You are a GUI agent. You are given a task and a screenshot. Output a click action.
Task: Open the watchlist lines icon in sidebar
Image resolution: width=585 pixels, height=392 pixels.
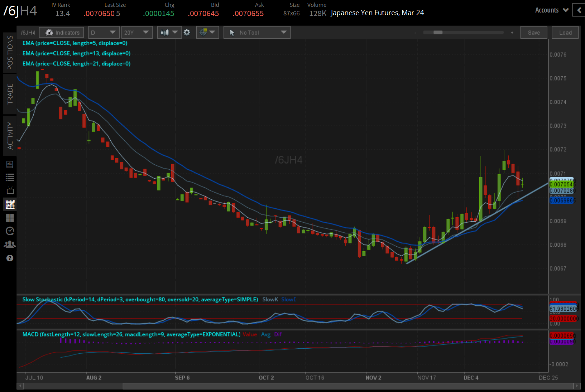pyautogui.click(x=10, y=177)
